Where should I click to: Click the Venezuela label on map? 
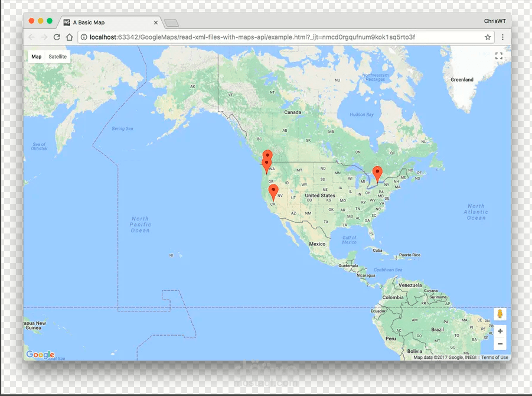tap(410, 285)
